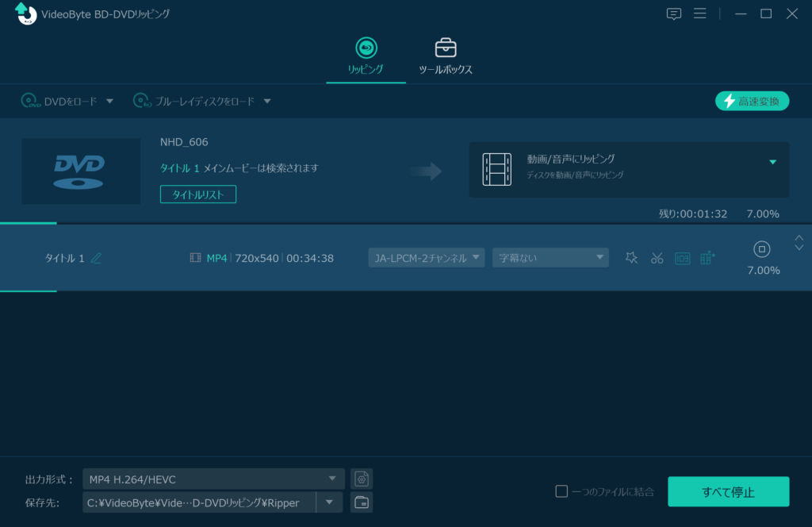
Task: Click the VideoByte app logo
Action: [x=25, y=14]
